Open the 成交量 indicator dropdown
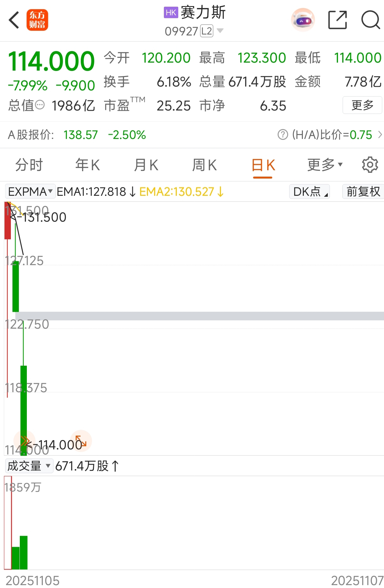The height and width of the screenshot is (588, 384). (x=29, y=466)
